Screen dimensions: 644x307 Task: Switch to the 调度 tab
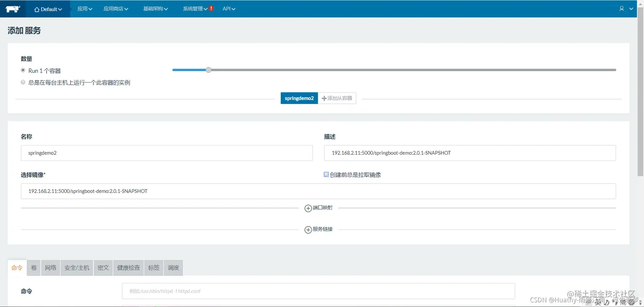(173, 268)
